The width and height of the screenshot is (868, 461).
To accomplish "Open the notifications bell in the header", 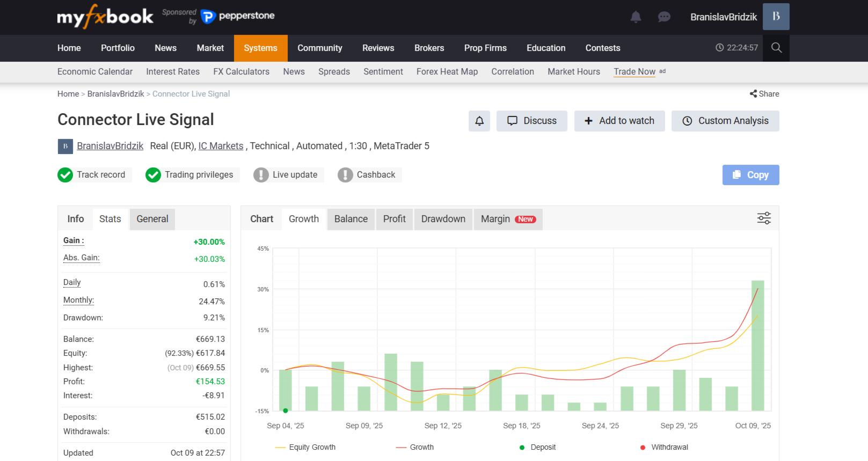I will coord(636,17).
